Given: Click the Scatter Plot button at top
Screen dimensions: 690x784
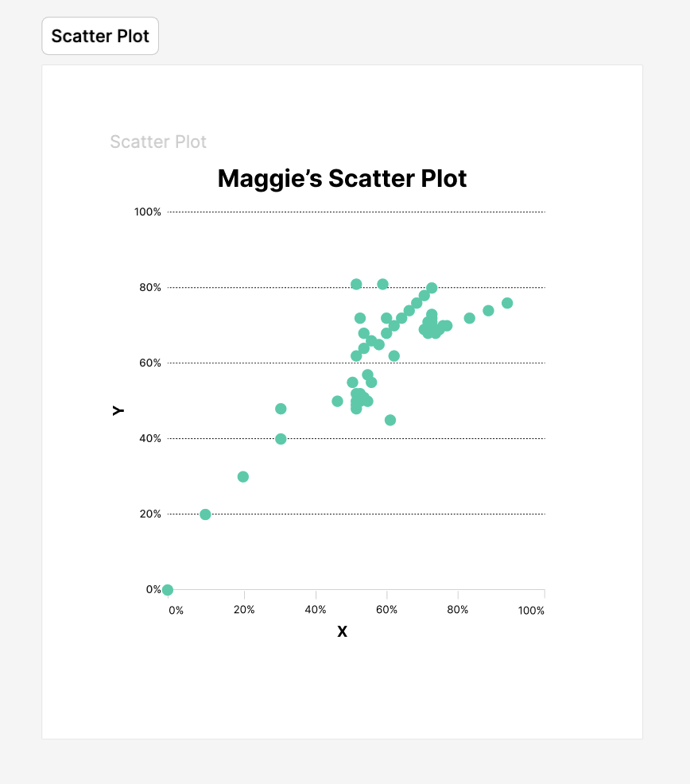Looking at the screenshot, I should click(100, 37).
